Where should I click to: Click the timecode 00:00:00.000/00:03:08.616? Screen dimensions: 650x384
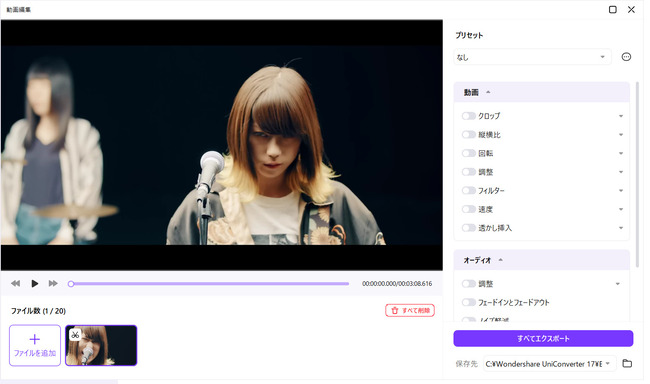click(397, 284)
